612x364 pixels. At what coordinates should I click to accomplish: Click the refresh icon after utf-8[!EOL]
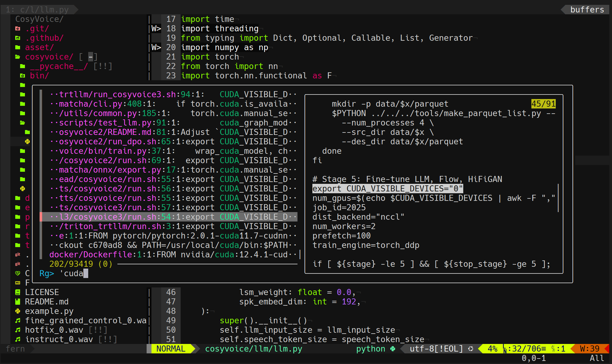coord(471,349)
